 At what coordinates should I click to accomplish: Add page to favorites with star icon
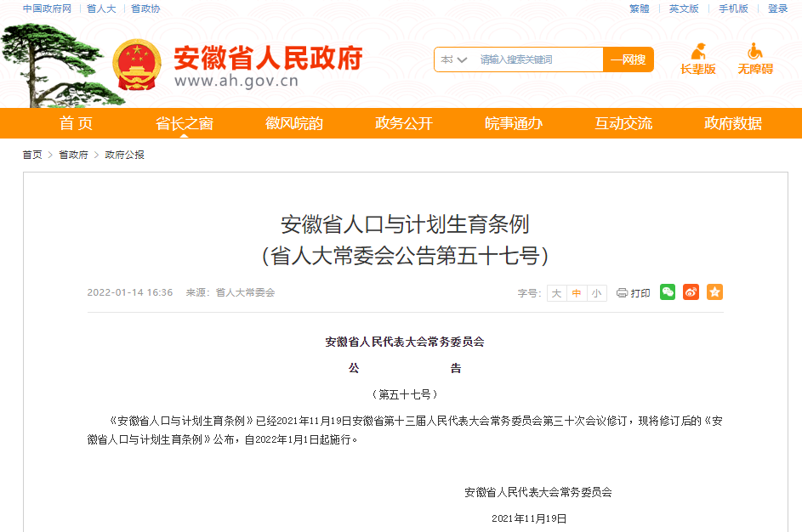[714, 292]
